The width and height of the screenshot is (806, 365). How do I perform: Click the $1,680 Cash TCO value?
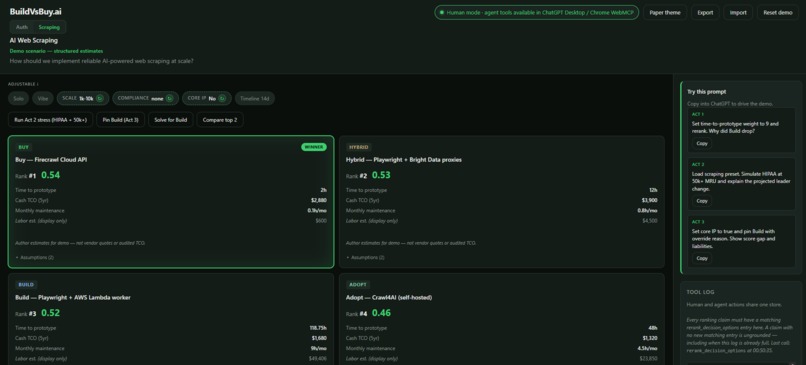(319, 338)
